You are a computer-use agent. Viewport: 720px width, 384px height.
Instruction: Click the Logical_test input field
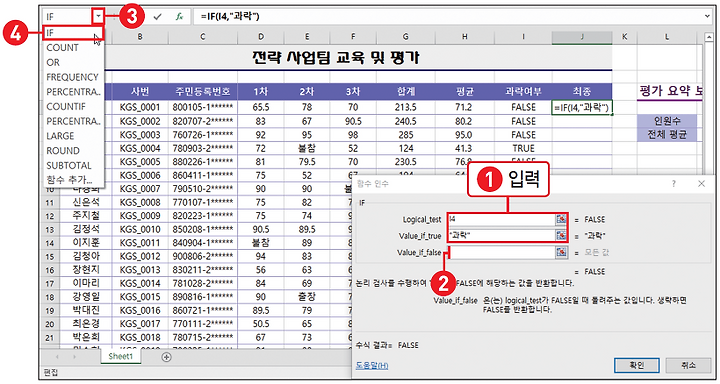[x=501, y=220]
